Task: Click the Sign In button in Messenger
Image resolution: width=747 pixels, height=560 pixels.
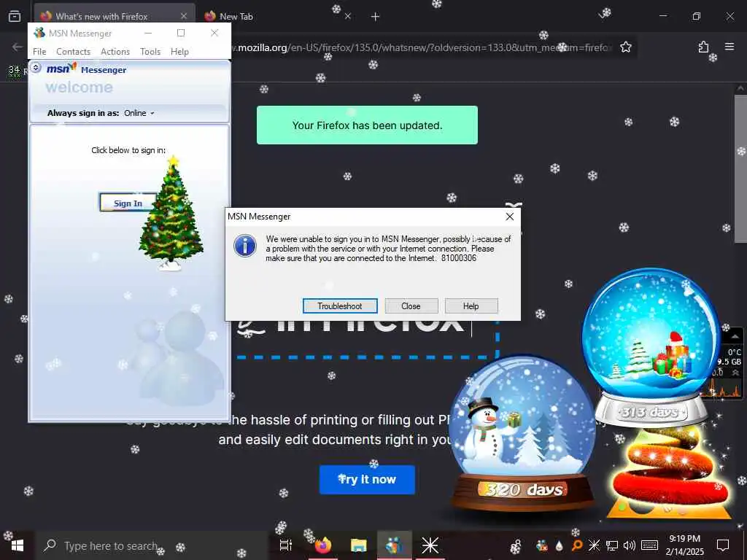Action: point(128,203)
